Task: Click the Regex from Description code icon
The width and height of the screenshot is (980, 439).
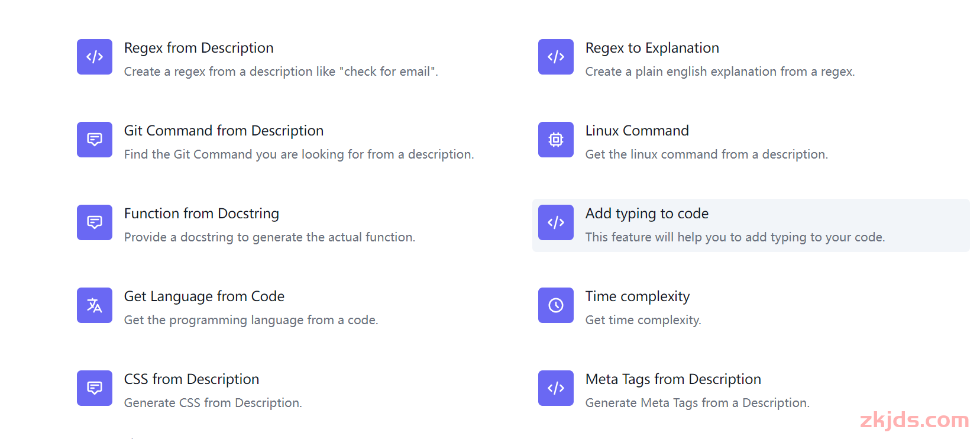Action: coord(95,57)
